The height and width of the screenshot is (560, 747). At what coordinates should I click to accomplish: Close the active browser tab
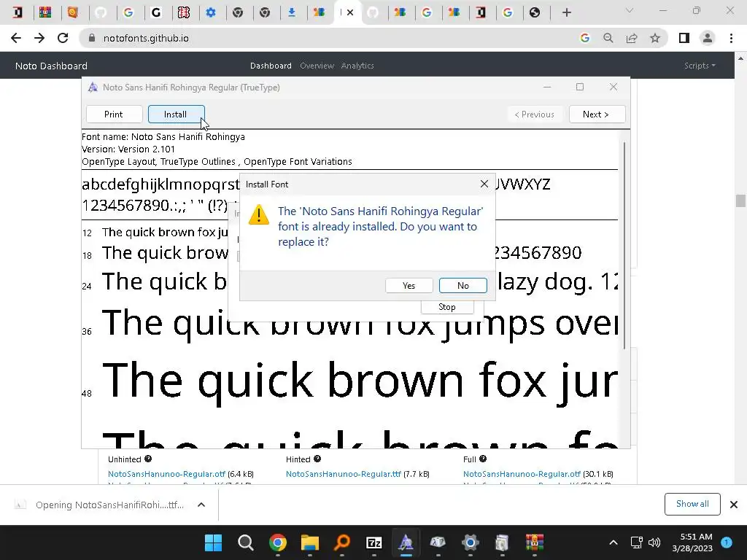point(350,12)
